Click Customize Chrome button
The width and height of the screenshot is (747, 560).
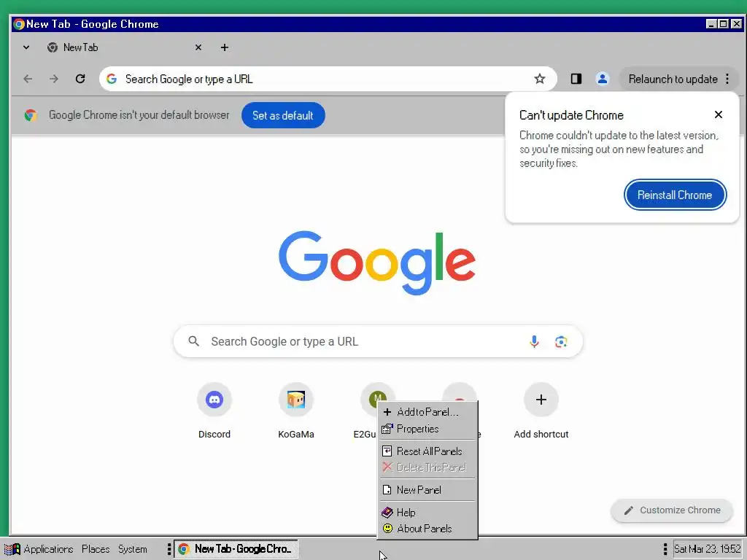tap(672, 510)
